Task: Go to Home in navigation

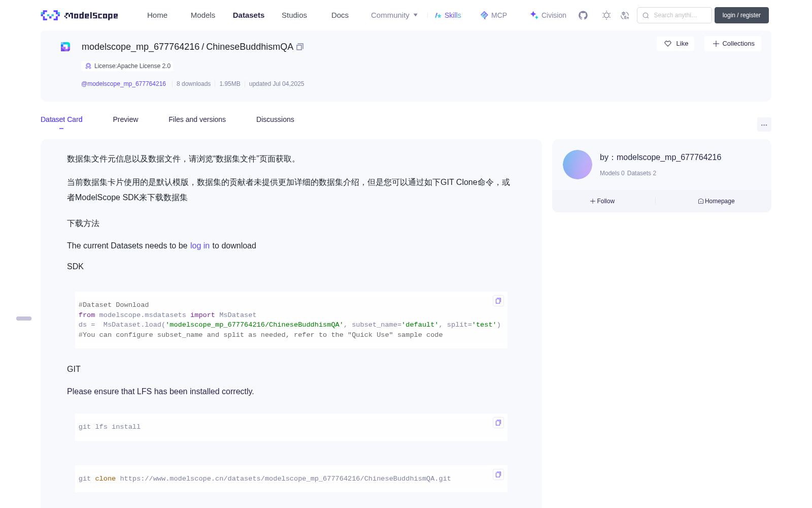Action: click(157, 15)
